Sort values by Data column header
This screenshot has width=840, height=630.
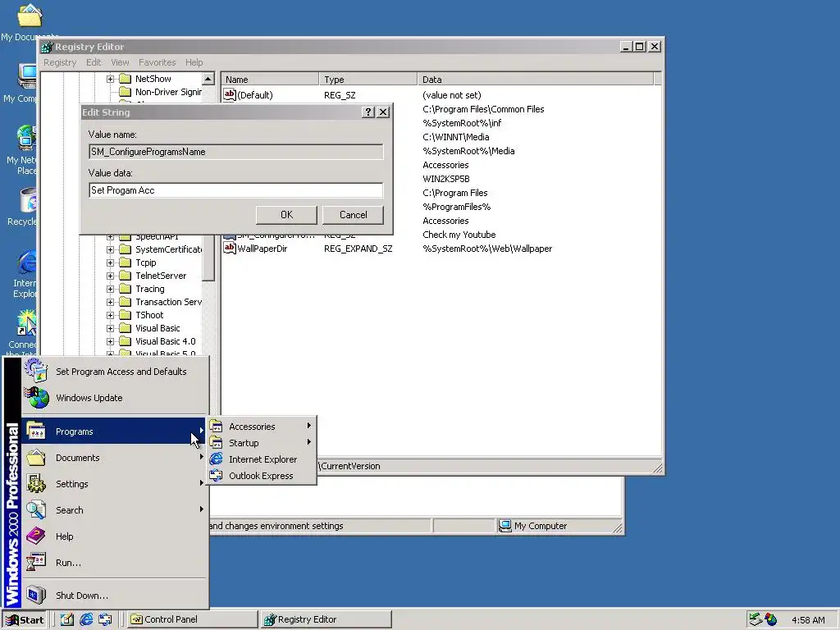[535, 80]
